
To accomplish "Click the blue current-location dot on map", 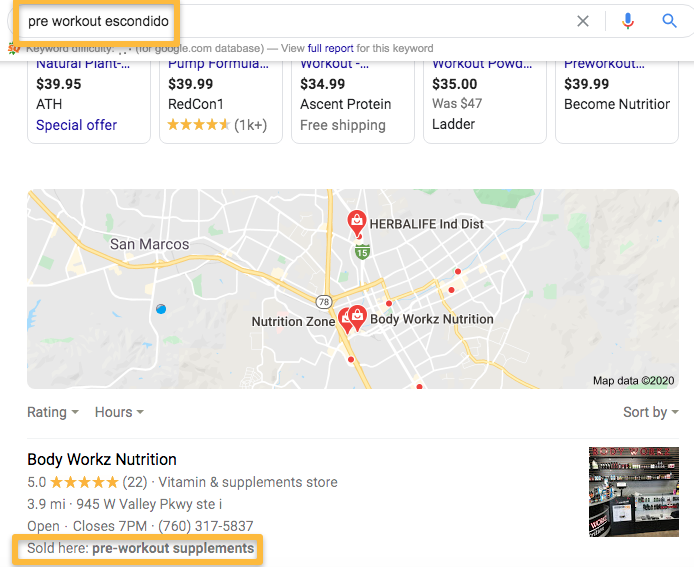I will point(161,309).
